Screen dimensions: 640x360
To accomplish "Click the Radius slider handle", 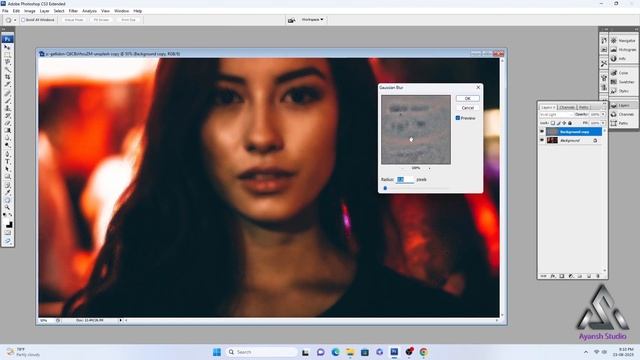I will pos(385,188).
